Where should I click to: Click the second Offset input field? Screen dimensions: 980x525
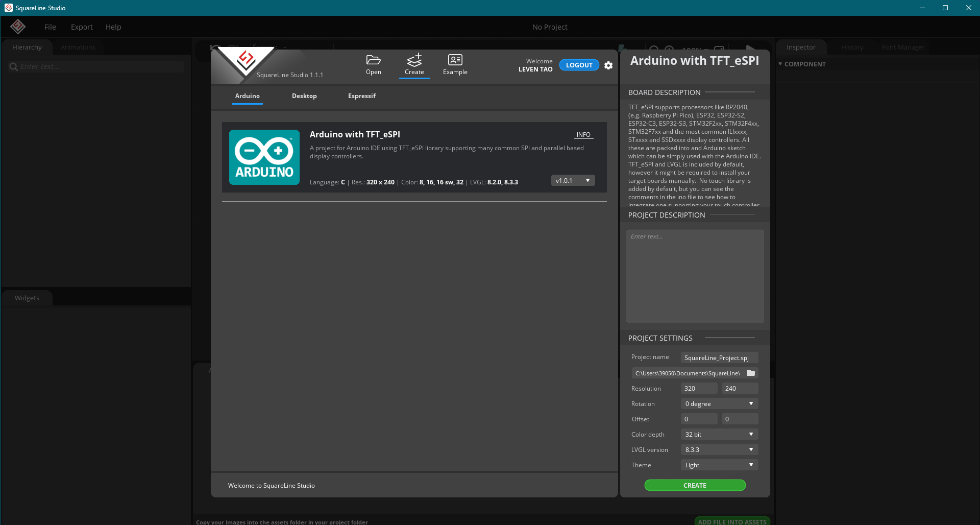(x=740, y=419)
